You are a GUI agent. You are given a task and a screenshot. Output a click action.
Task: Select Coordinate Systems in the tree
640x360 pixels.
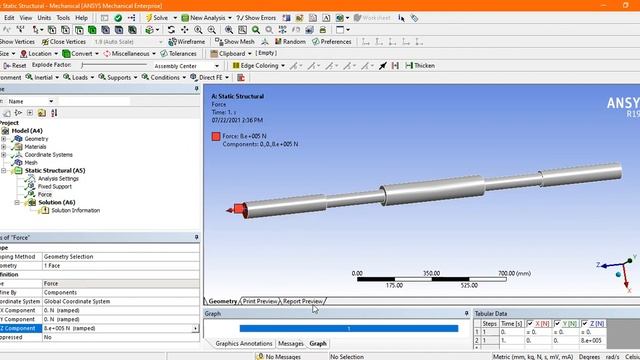(x=48, y=155)
